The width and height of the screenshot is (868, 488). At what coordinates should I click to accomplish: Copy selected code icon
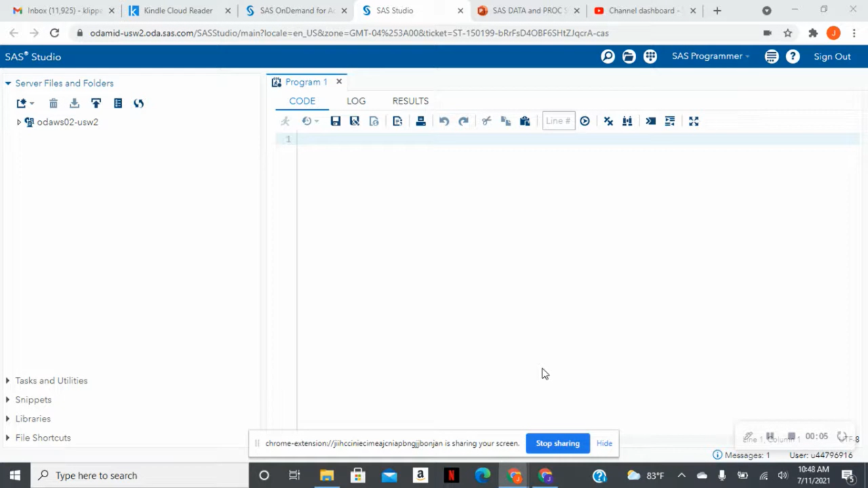coord(505,121)
